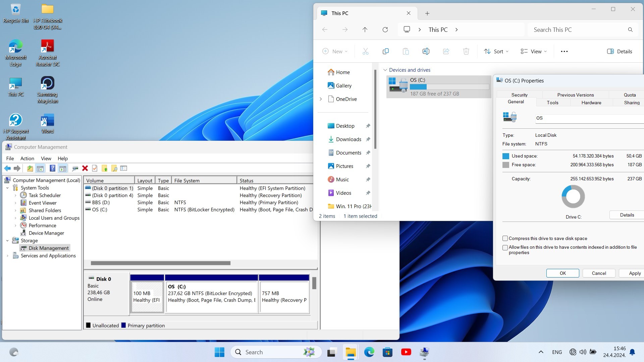This screenshot has height=362, width=644.
Task: Switch to Security tab in Properties
Action: tap(519, 95)
